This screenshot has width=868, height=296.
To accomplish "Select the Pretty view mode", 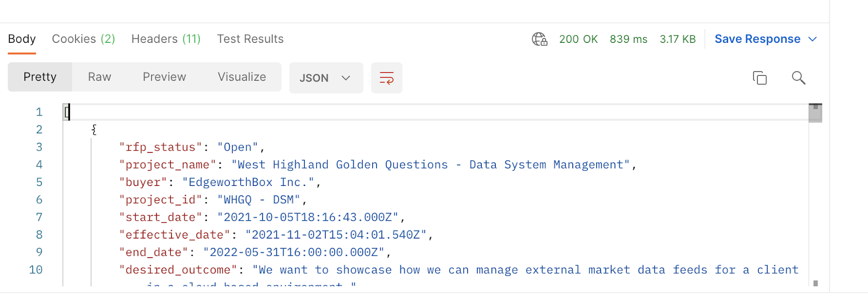I will 40,77.
